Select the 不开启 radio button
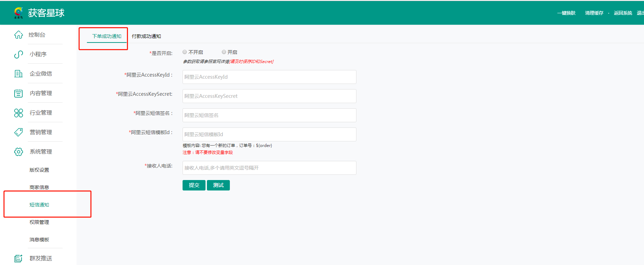 185,52
